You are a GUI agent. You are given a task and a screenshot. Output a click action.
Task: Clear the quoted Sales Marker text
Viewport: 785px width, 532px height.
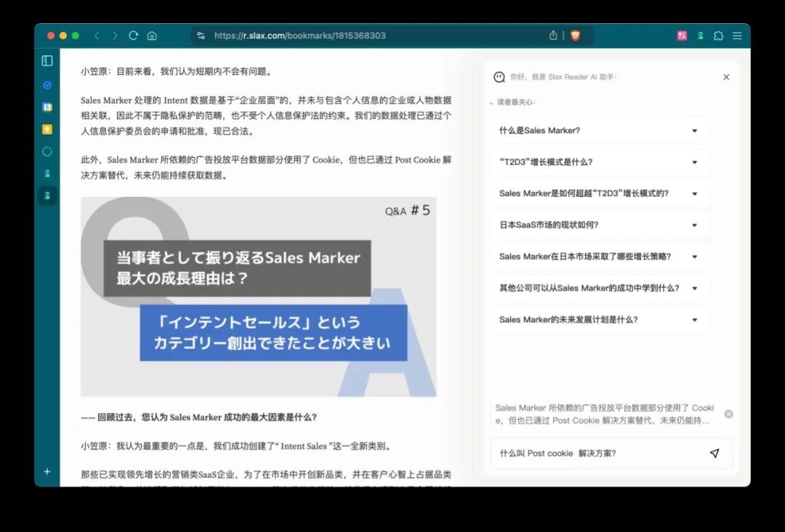[x=728, y=414]
